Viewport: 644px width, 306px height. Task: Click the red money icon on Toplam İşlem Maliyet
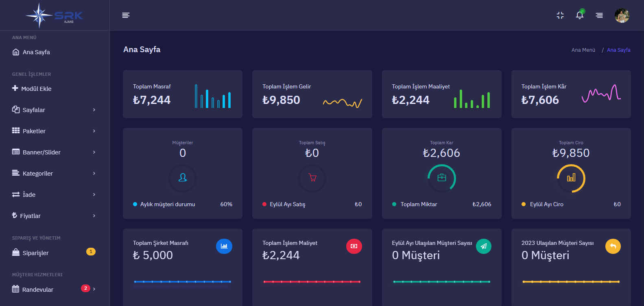tap(354, 246)
